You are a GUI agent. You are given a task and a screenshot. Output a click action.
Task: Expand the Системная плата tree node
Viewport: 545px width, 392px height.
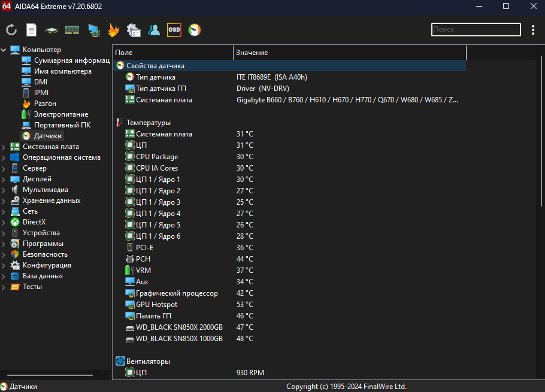[4, 147]
